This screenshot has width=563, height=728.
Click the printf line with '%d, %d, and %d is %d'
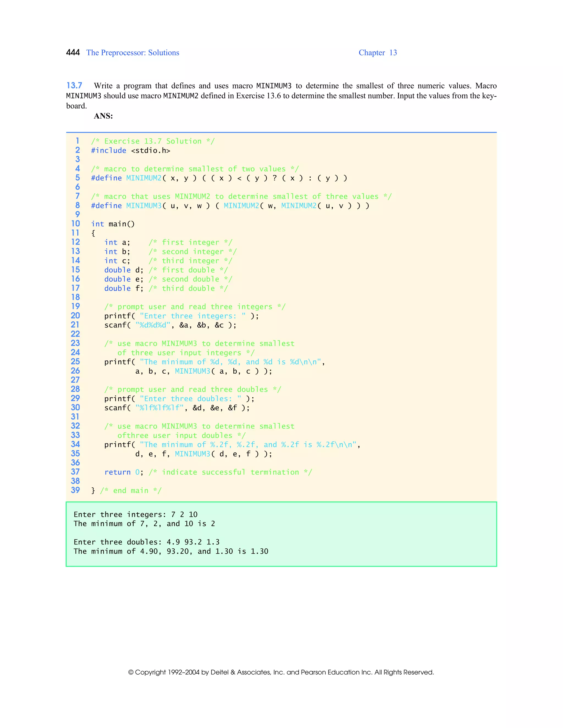215,362
